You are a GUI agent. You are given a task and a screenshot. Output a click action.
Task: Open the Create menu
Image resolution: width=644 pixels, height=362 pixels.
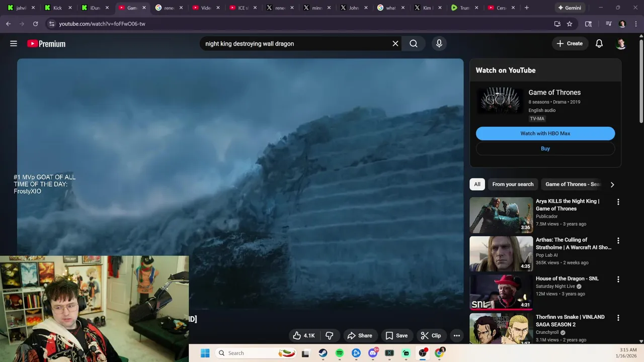point(570,44)
